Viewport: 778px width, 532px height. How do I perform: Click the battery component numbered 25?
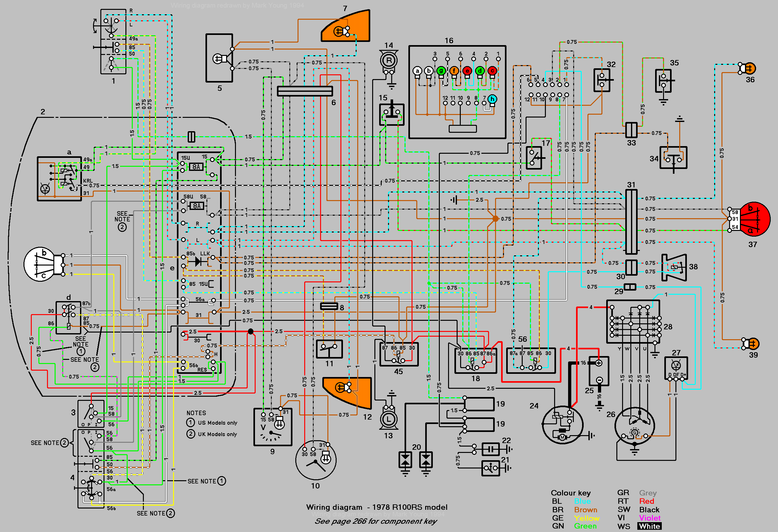(599, 371)
